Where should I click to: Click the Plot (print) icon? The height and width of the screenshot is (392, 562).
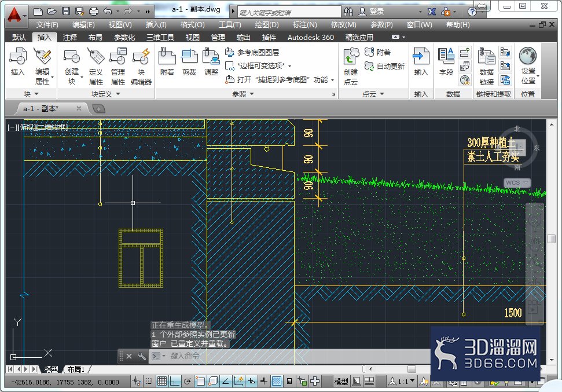[x=94, y=12]
